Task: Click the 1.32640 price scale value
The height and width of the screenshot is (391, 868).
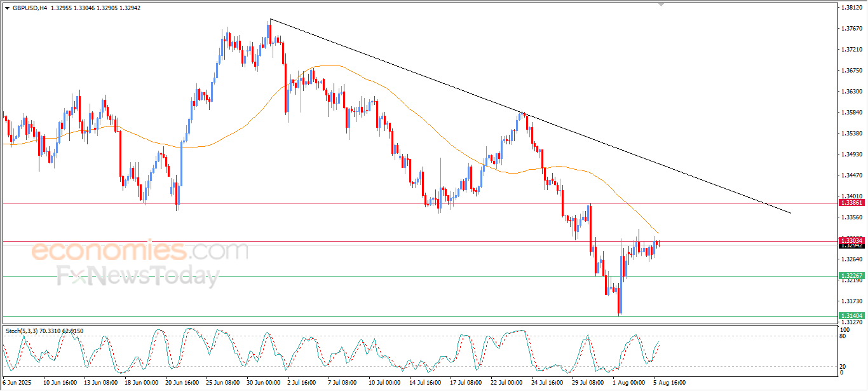Action: [852, 259]
